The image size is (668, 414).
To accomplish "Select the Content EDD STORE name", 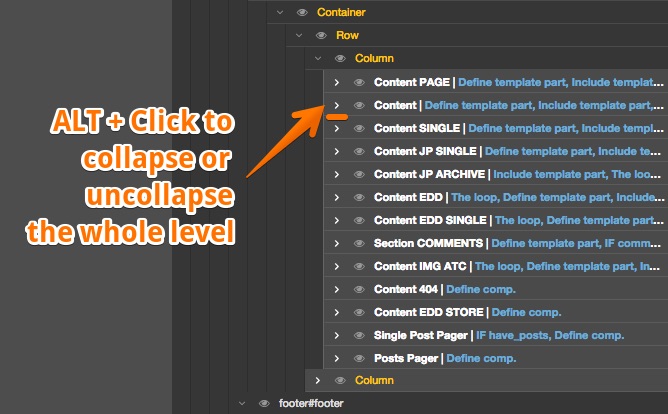I will (x=429, y=312).
